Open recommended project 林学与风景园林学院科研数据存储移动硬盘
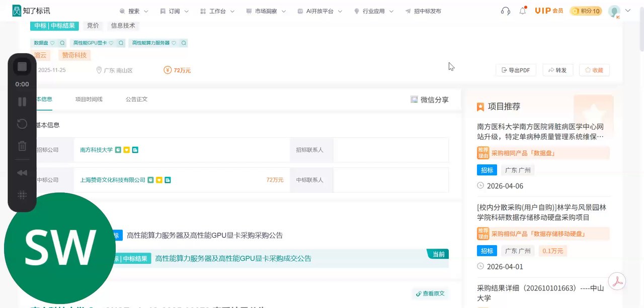Image resolution: width=644 pixels, height=308 pixels. 541,212
